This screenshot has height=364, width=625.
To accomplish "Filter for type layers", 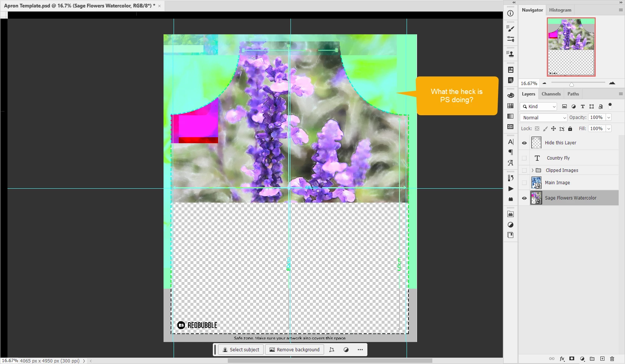I will point(582,107).
